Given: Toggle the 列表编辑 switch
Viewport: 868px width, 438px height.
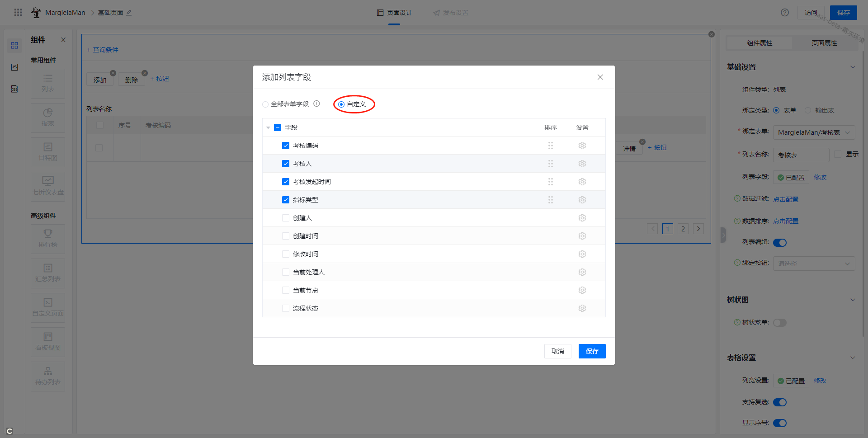Looking at the screenshot, I should click(780, 243).
